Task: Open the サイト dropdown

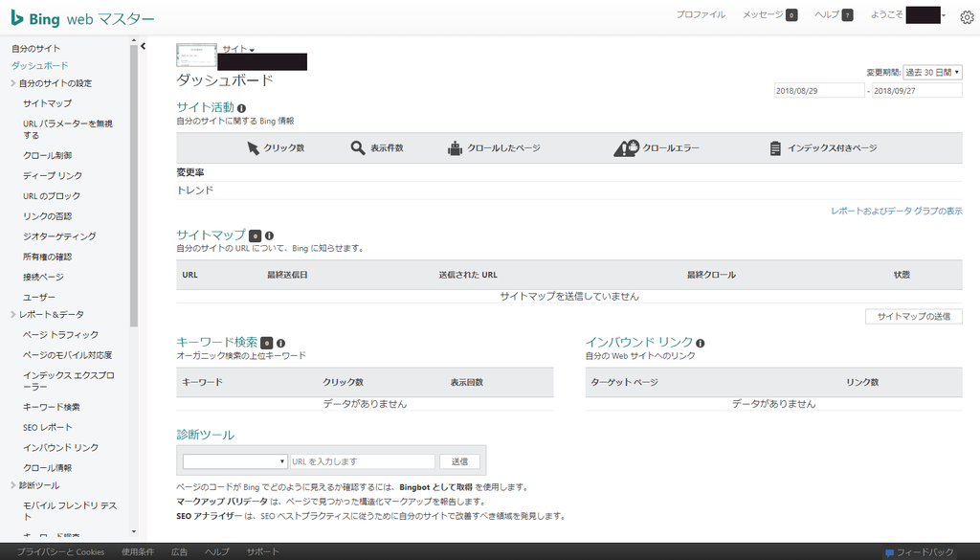Action: [x=238, y=49]
